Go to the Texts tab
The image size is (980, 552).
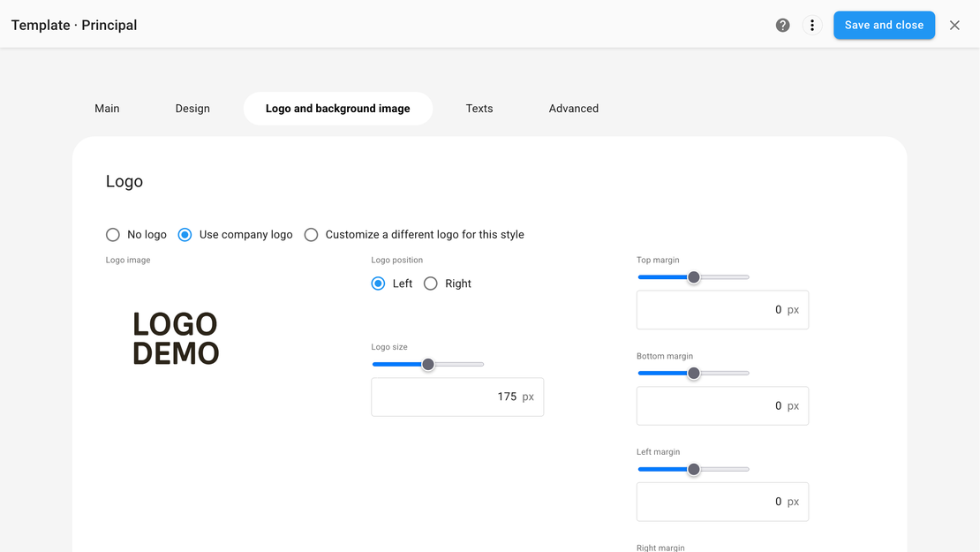(x=479, y=109)
